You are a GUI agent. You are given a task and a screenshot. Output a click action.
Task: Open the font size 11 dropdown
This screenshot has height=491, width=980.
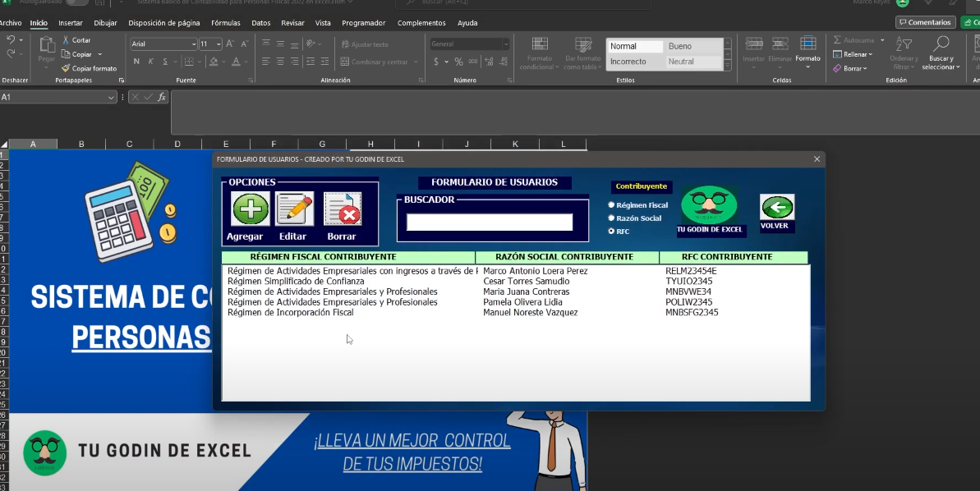[x=219, y=44]
